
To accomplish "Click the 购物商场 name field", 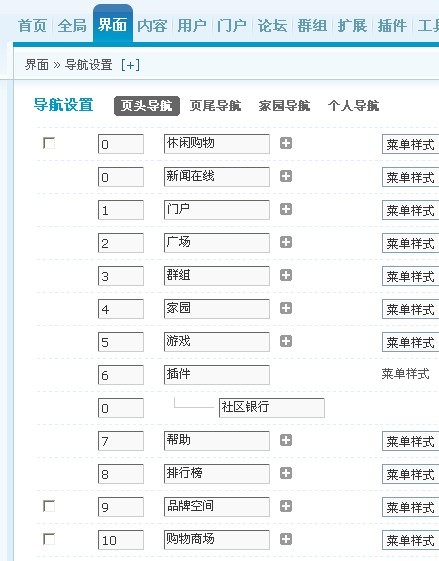I will 217,540.
